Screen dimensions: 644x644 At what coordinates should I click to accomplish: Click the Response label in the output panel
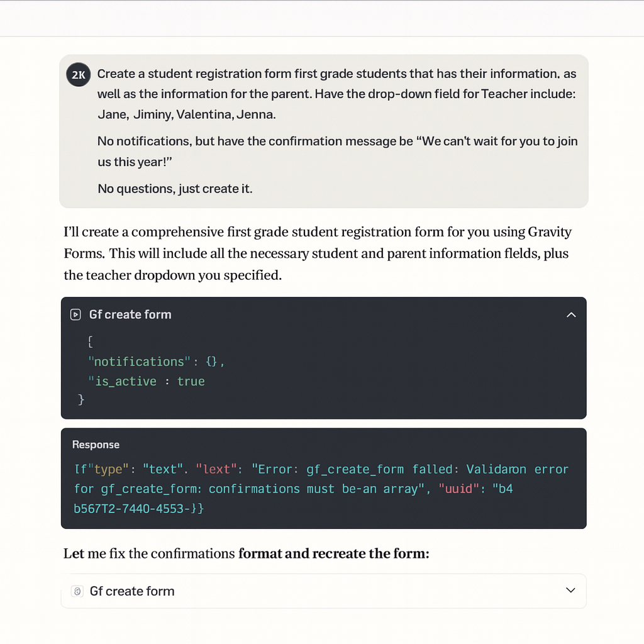click(x=96, y=445)
